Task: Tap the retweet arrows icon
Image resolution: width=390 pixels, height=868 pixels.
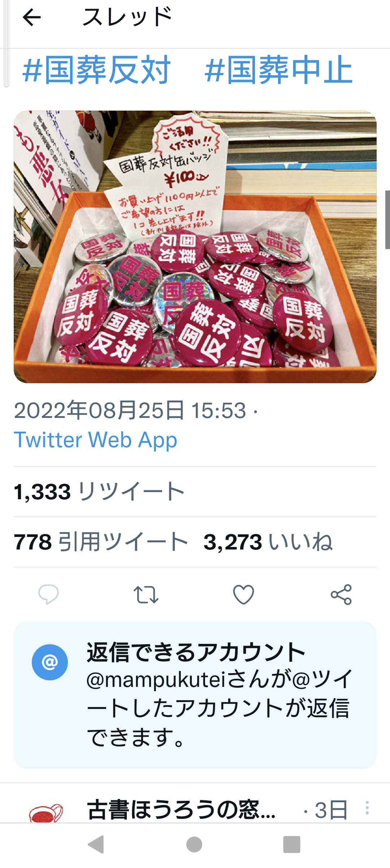Action: [146, 595]
